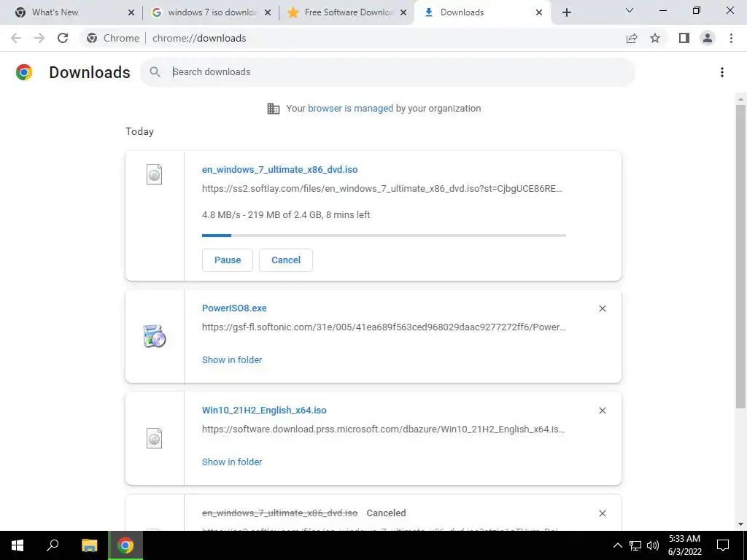Bookmark this tab with the star icon

pos(655,38)
